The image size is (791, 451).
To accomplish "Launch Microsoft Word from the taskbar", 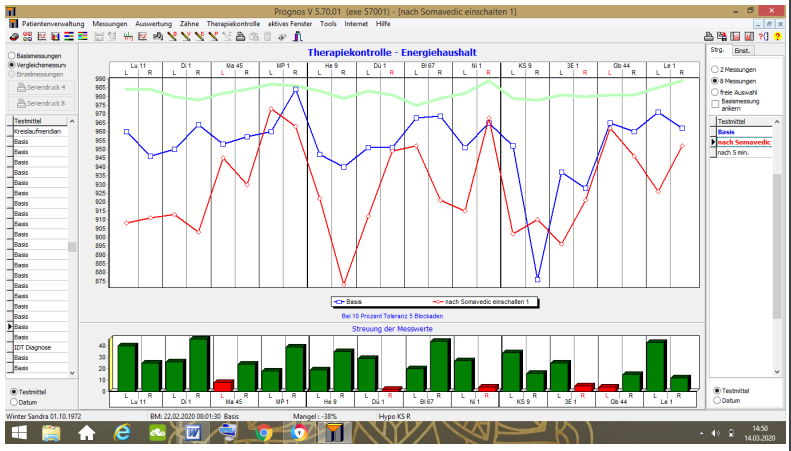I will 193,432.
